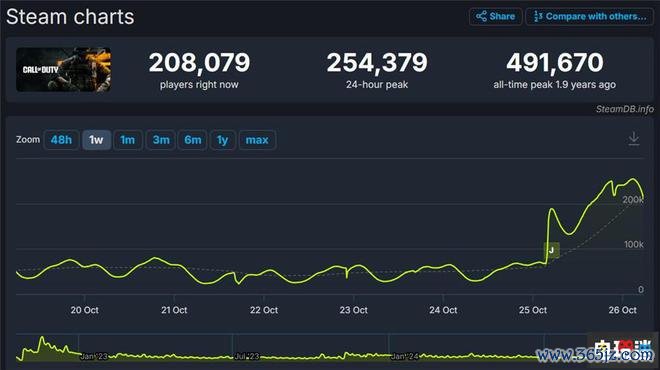Click Jan '23 in the navigator timeline
This screenshot has height=370, width=660.
[94, 357]
